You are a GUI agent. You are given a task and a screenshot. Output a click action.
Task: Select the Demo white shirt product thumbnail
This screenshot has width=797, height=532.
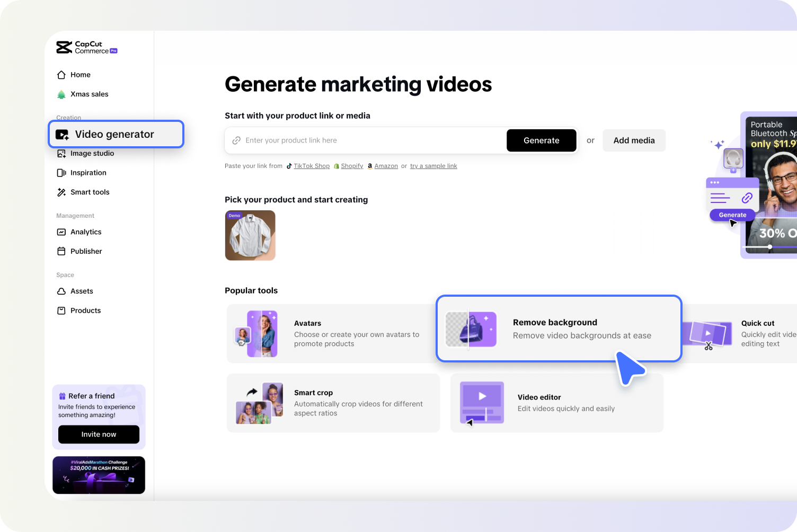250,235
